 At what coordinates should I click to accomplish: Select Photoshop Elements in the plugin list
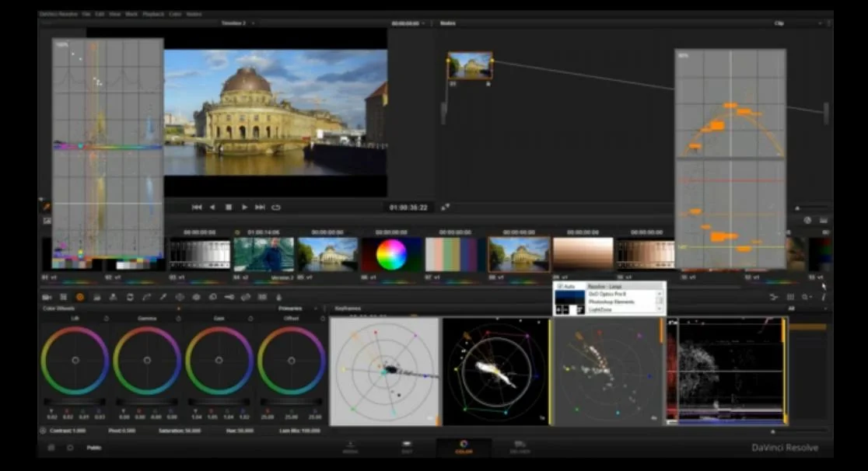(x=611, y=302)
